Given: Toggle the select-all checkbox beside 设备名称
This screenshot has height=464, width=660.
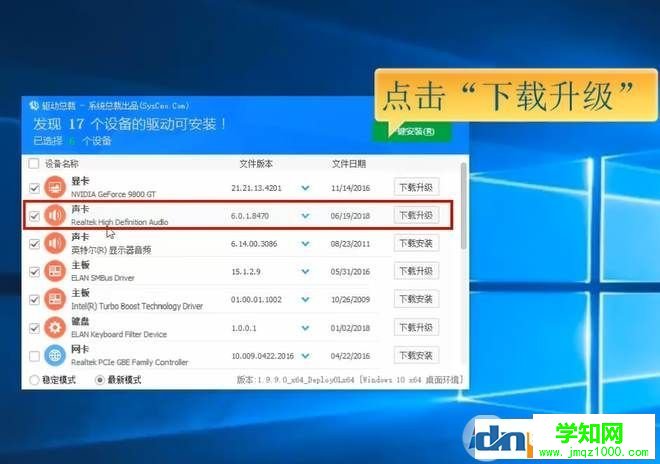Looking at the screenshot, I should click(34, 163).
